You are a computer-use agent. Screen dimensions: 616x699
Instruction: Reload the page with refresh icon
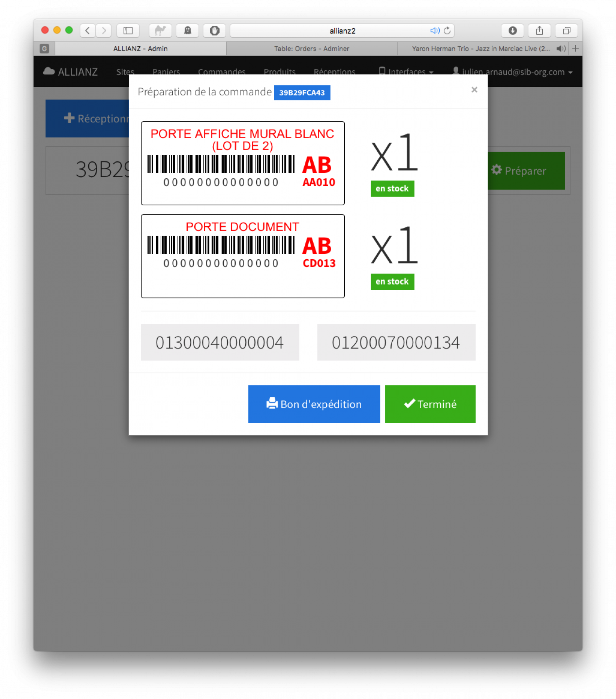(x=447, y=31)
